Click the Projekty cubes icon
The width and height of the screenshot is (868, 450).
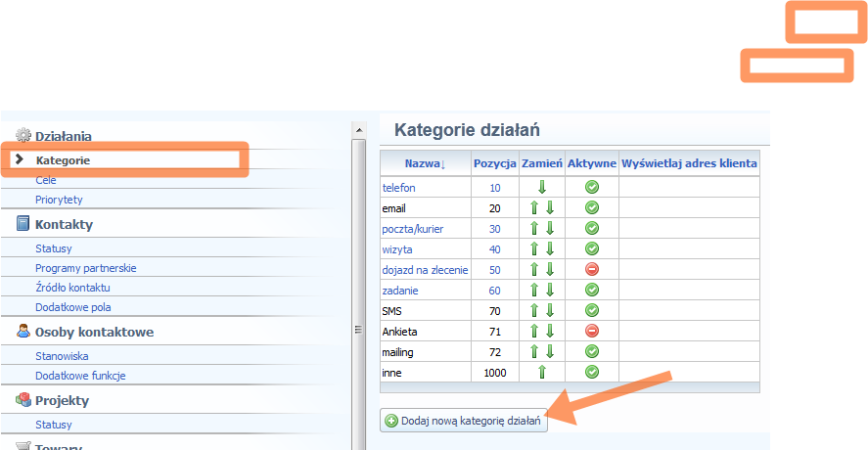click(x=23, y=400)
